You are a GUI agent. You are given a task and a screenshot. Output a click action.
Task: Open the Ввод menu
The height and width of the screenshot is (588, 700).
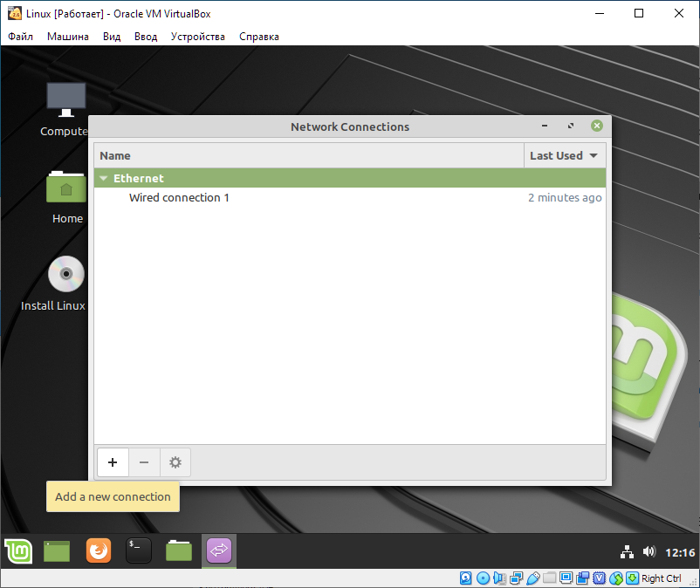(146, 37)
